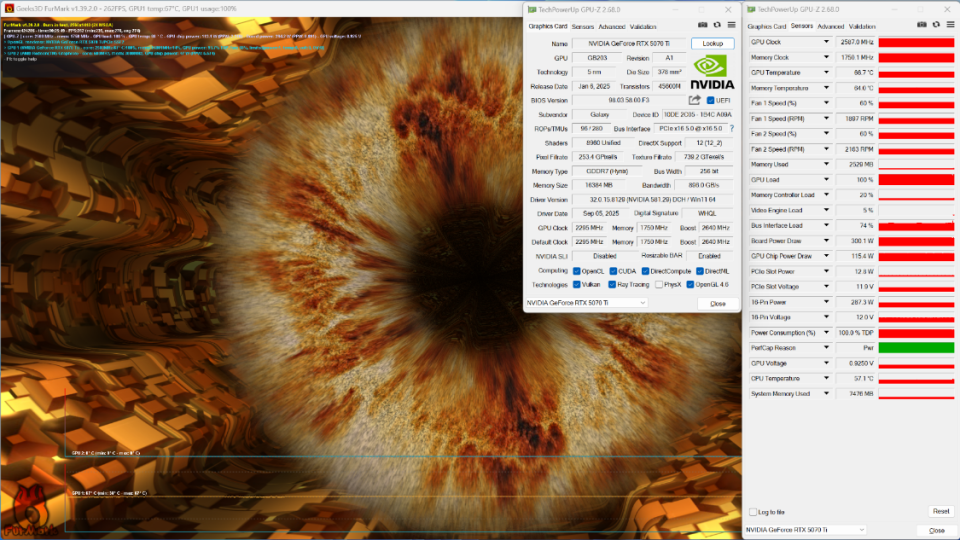Click the green PerfCap Reason graph bar
Viewport: 960px width, 540px height.
pos(917,348)
